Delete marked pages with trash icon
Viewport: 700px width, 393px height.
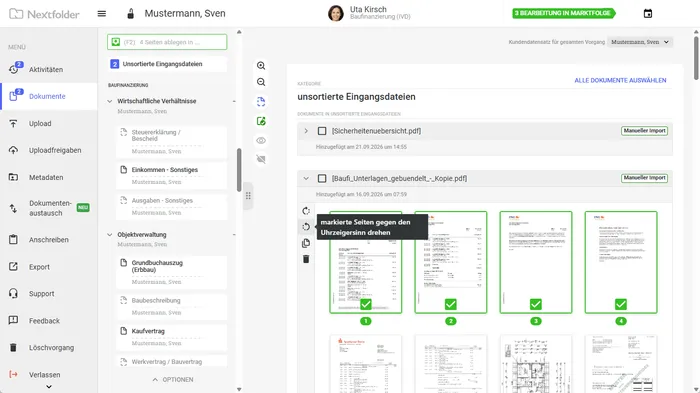(x=306, y=259)
